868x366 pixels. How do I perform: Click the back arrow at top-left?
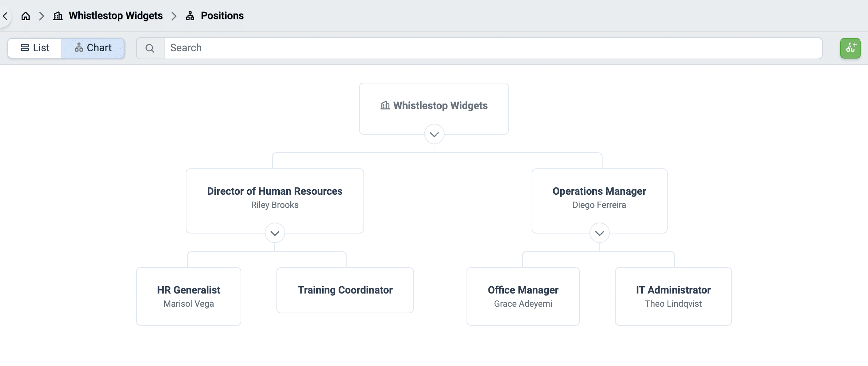tap(5, 16)
